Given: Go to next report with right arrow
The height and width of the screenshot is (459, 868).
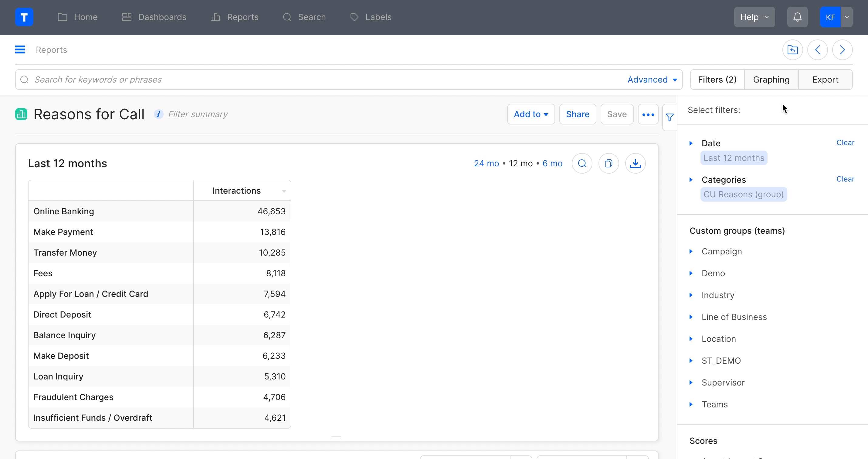Looking at the screenshot, I should (842, 50).
